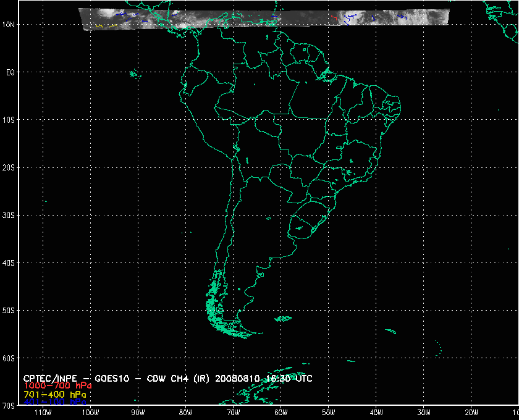The width and height of the screenshot is (519, 420).
Task: Click the Galapagos Islands outline near the equator
Action: [133, 75]
